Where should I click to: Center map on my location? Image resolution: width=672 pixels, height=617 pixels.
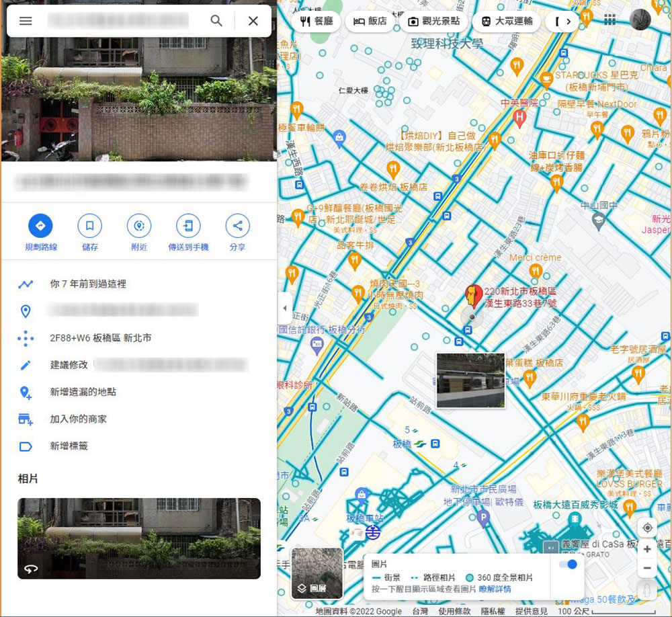click(x=647, y=528)
